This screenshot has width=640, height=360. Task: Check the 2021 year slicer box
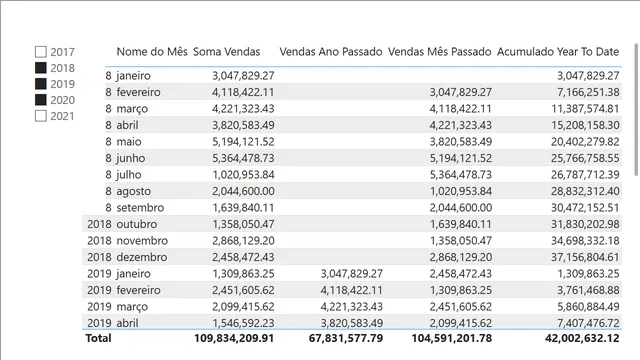pyautogui.click(x=41, y=116)
